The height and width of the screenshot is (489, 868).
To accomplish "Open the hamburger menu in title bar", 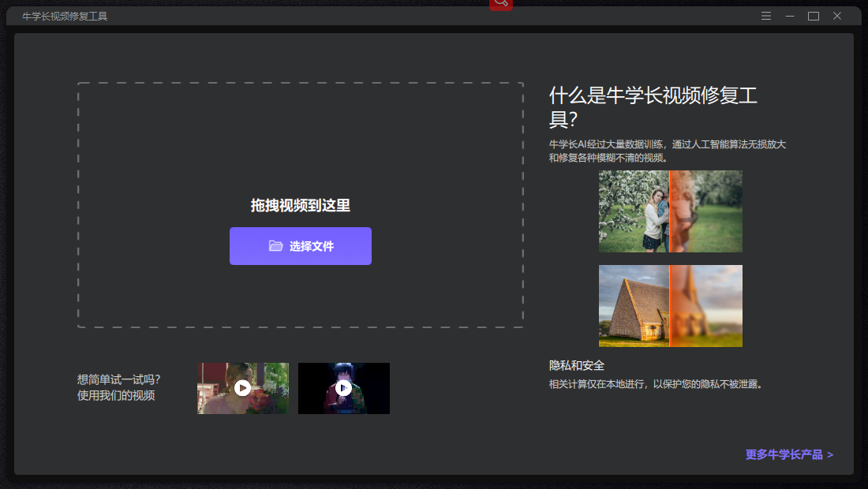I will (x=766, y=16).
